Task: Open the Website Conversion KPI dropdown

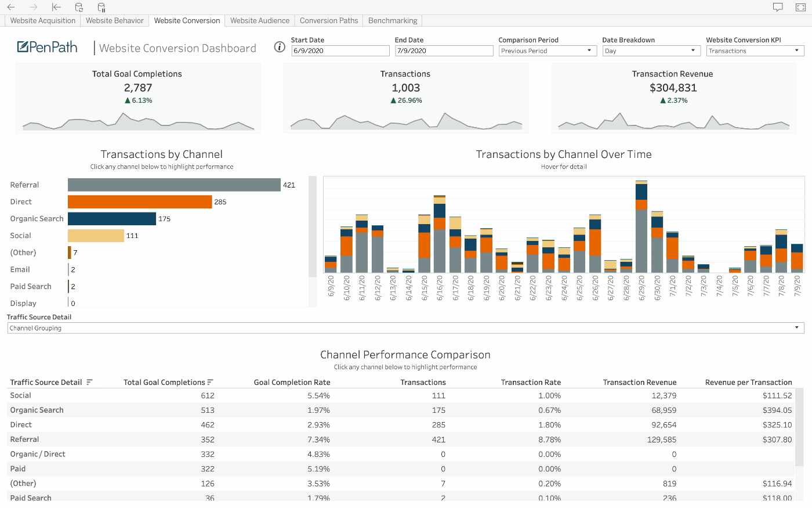Action: click(x=755, y=51)
